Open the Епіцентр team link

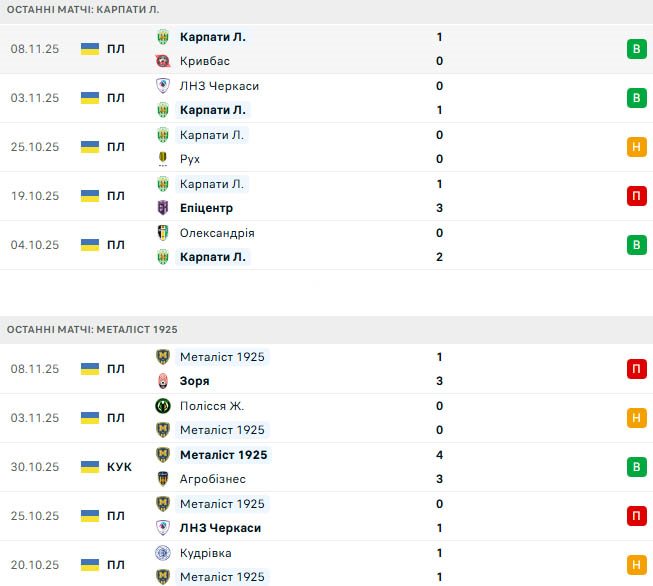[207, 208]
